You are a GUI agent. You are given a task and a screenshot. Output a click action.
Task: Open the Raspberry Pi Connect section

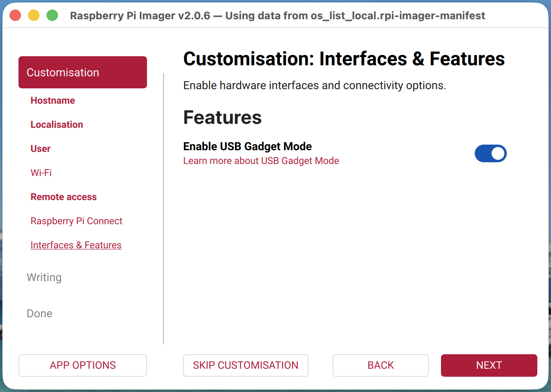tap(76, 221)
